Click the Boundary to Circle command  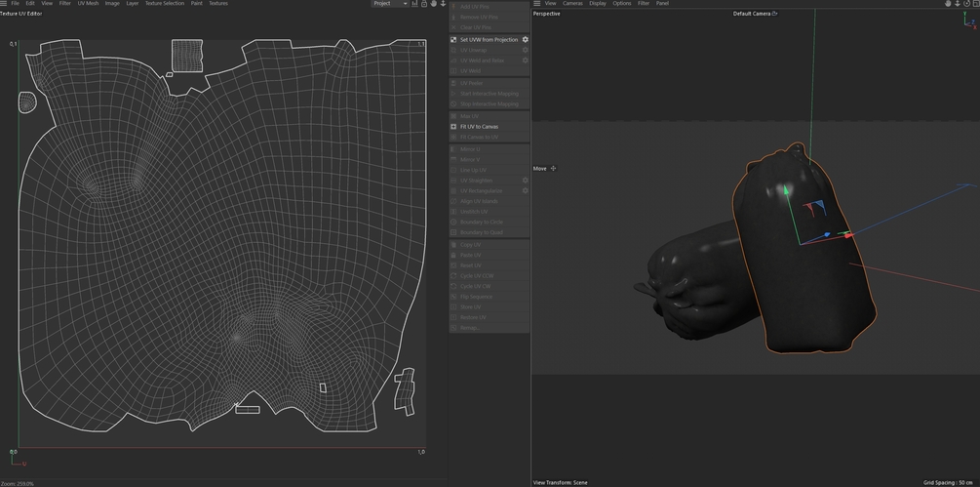[490, 222]
